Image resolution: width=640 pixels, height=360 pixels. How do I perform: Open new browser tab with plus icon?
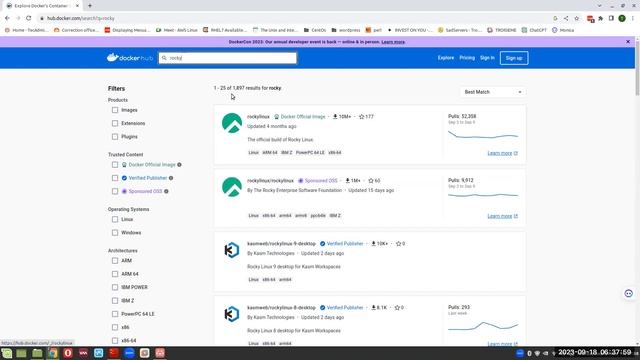click(x=90, y=6)
